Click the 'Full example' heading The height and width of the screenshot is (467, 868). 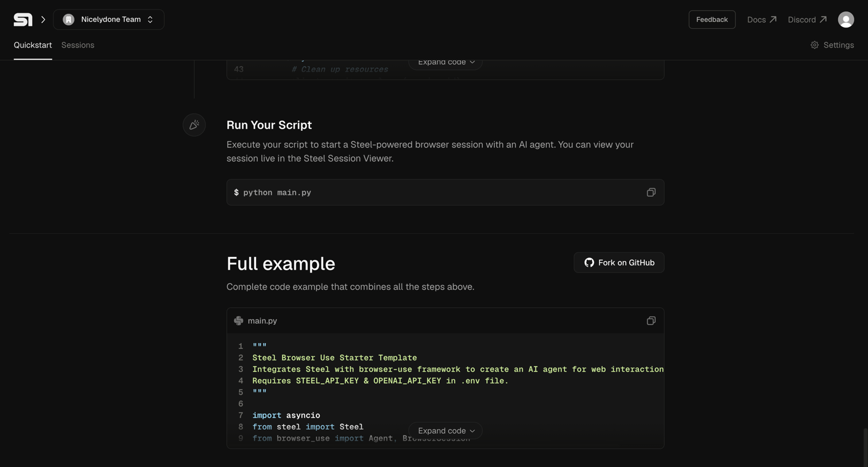coord(281,264)
